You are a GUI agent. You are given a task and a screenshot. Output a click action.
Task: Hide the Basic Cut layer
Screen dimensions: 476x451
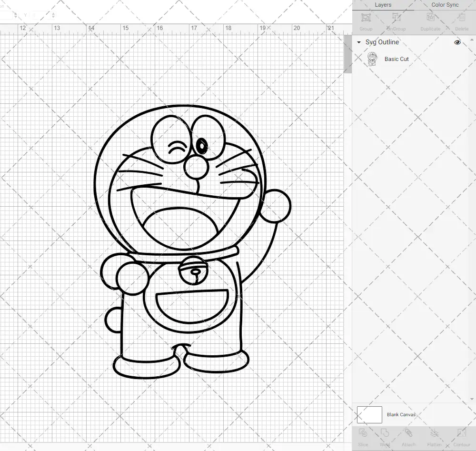coord(457,59)
